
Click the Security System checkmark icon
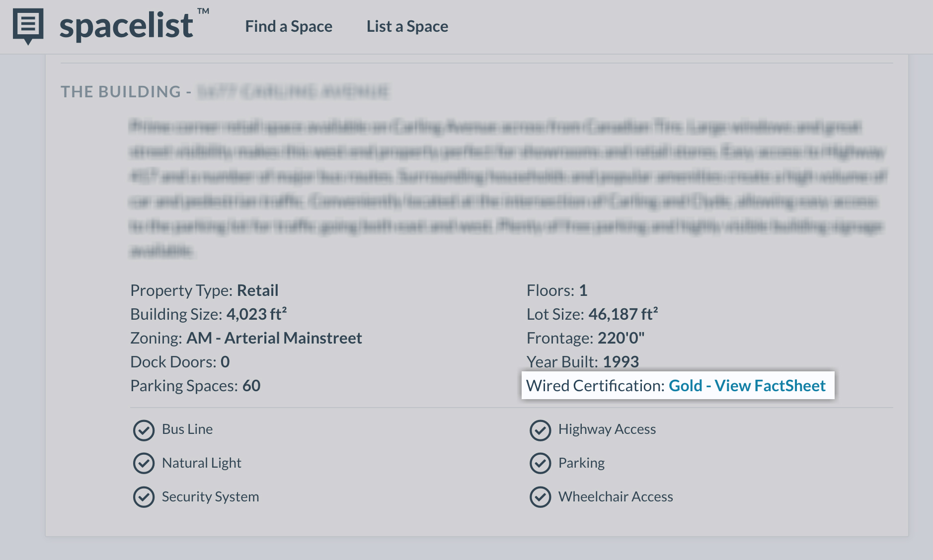[144, 497]
